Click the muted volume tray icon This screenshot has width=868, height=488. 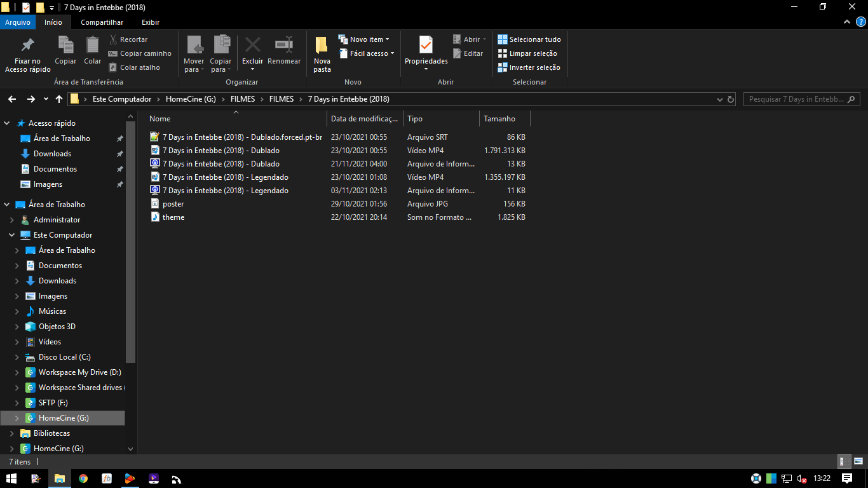pos(802,478)
